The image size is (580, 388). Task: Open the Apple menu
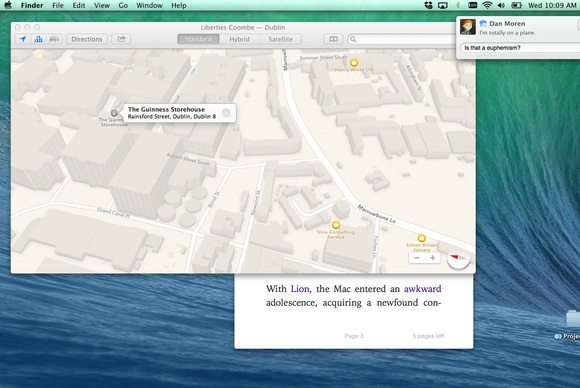[8, 5]
